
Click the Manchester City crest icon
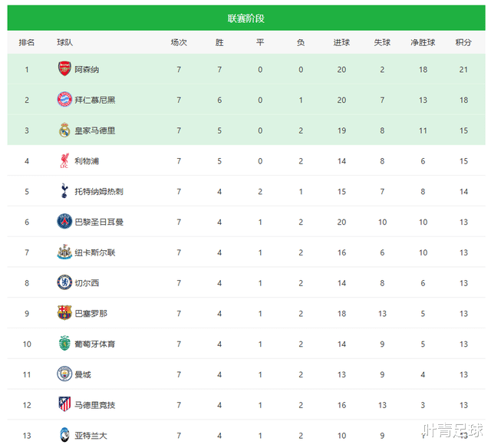point(64,374)
